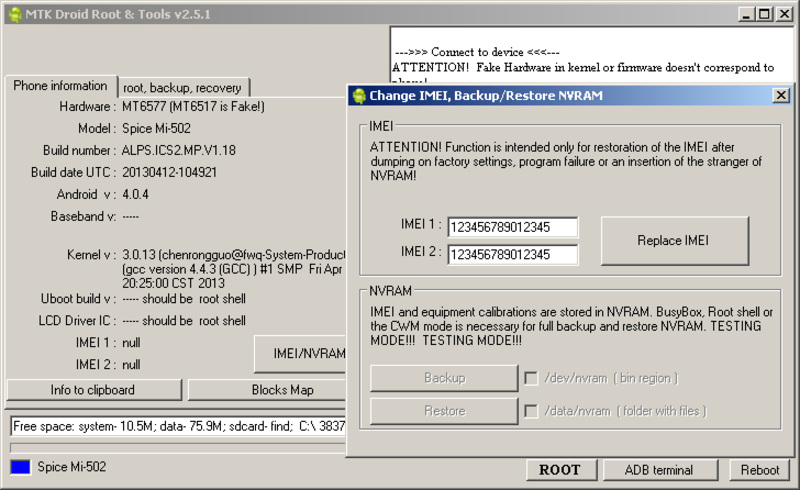Minimize the MTK Droid Root & Tools window

(x=745, y=14)
